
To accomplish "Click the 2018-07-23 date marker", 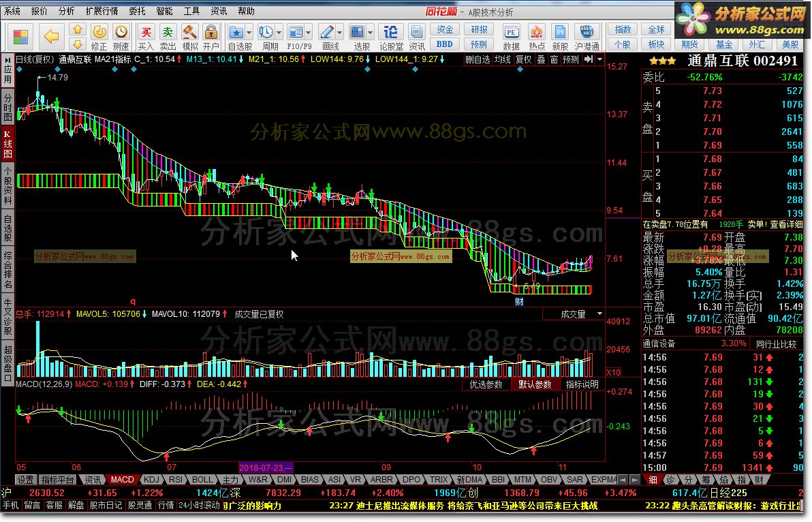I will [x=266, y=467].
